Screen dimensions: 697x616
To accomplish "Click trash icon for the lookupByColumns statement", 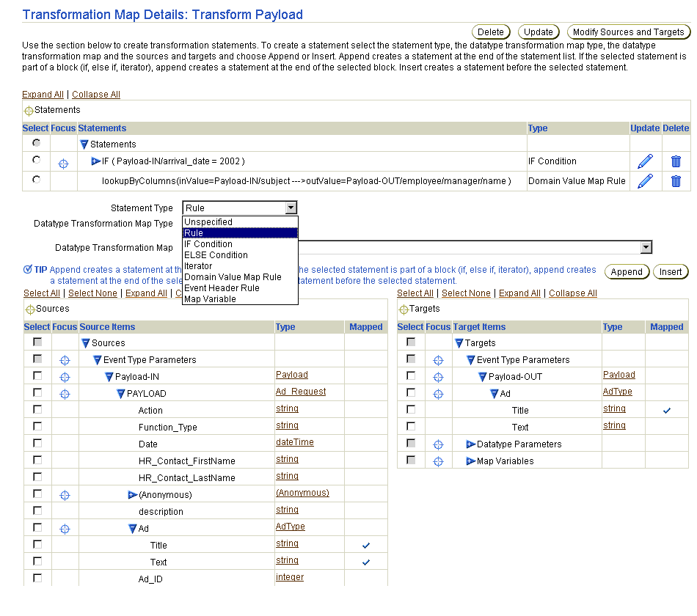I will (676, 181).
